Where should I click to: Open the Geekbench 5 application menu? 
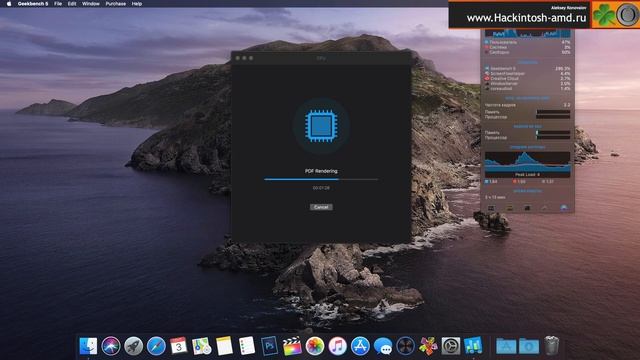[x=33, y=4]
